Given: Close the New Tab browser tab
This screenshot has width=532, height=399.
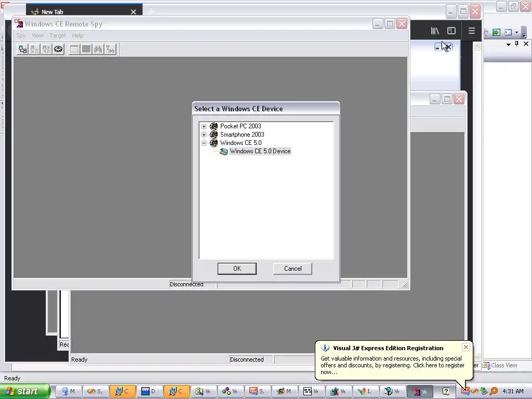Looking at the screenshot, I should pos(134,12).
